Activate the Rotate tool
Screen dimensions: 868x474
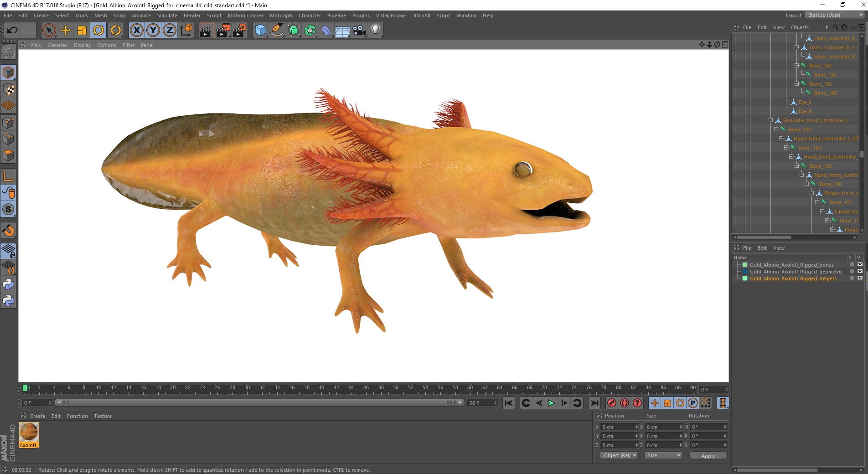98,31
